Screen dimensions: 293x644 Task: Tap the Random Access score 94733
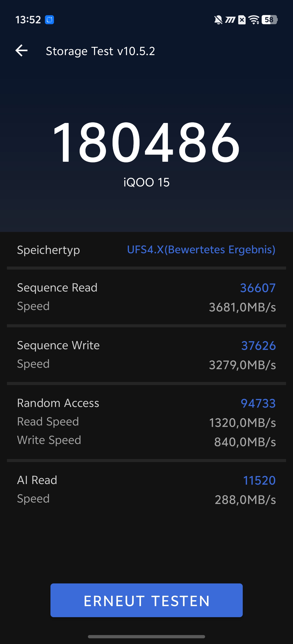pyautogui.click(x=258, y=404)
